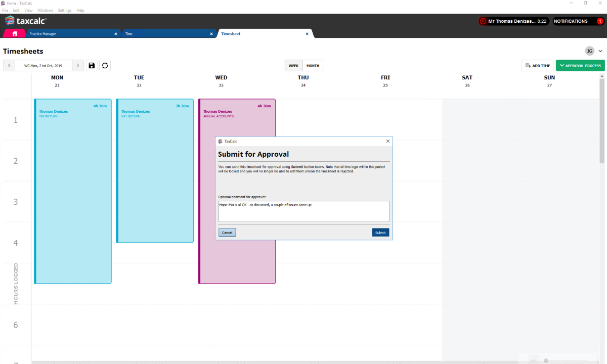Viewport: 607px width, 364px height.
Task: Select the red home tab icon
Action: (x=14, y=33)
